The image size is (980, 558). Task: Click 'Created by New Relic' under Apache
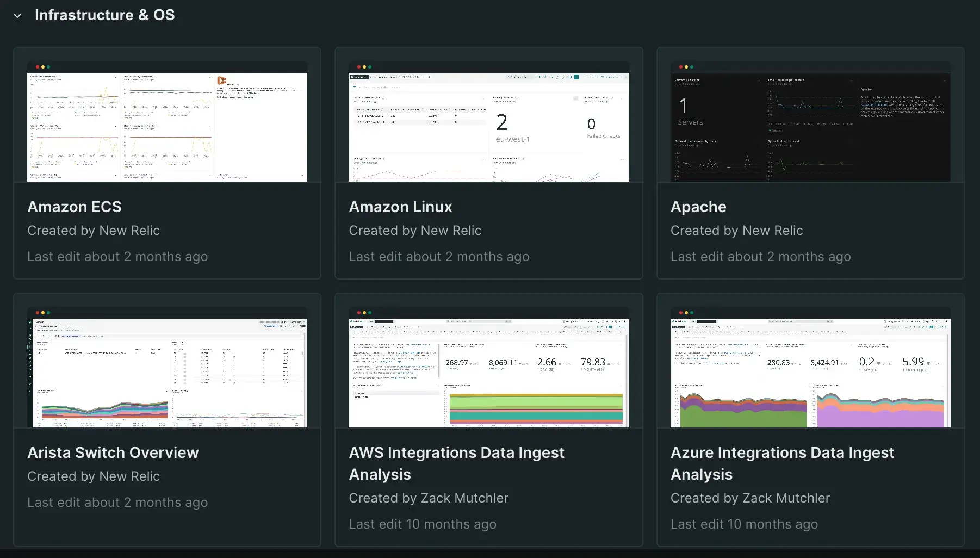(x=736, y=231)
